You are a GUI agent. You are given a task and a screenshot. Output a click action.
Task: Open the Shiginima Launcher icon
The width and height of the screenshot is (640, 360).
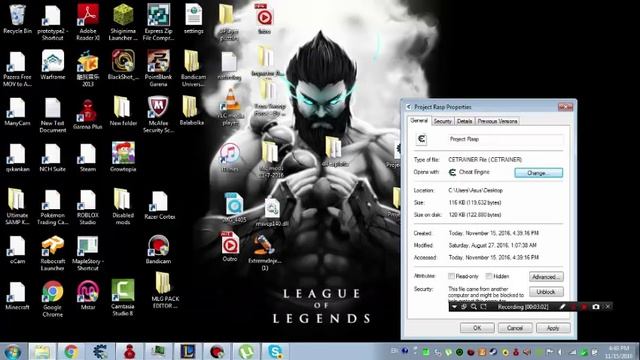coord(123,21)
